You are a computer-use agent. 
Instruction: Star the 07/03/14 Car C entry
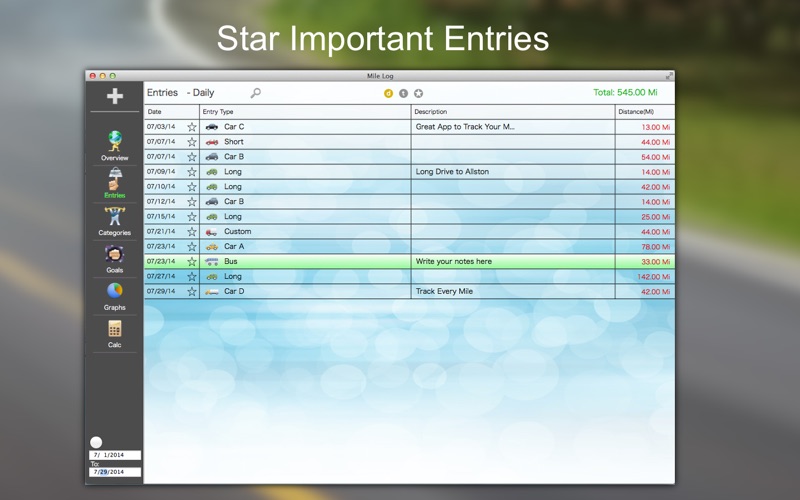tap(192, 127)
